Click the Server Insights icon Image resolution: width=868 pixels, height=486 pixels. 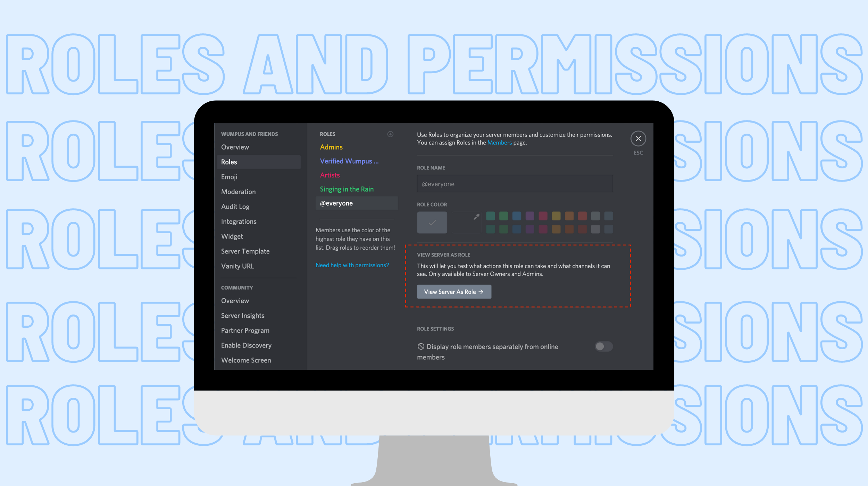click(x=242, y=315)
